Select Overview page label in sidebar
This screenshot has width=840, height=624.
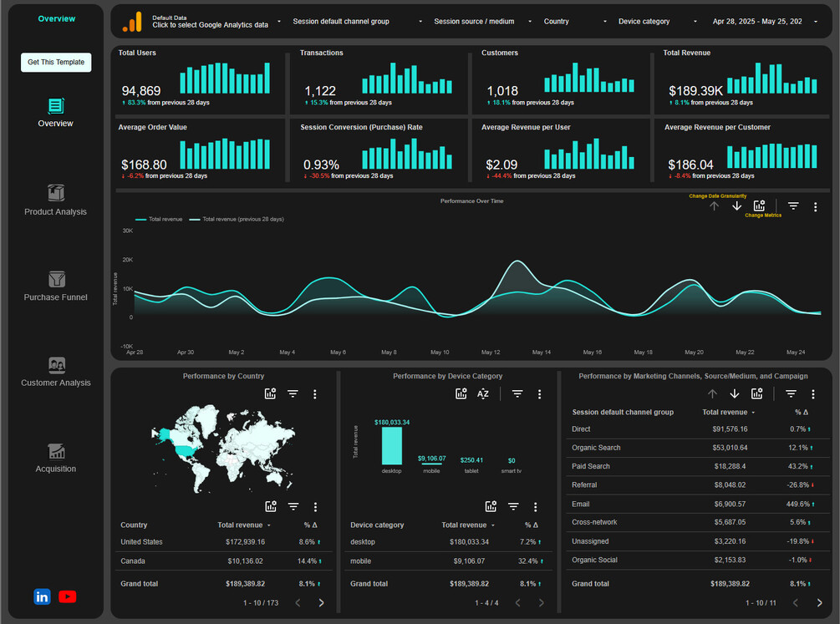[x=55, y=123]
